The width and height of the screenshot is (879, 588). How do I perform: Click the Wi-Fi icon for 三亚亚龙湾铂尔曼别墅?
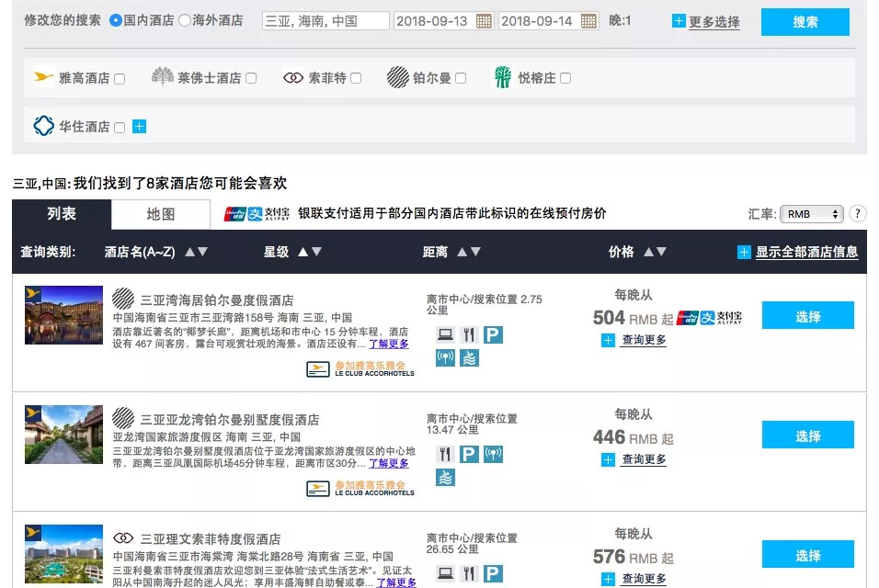(x=493, y=454)
